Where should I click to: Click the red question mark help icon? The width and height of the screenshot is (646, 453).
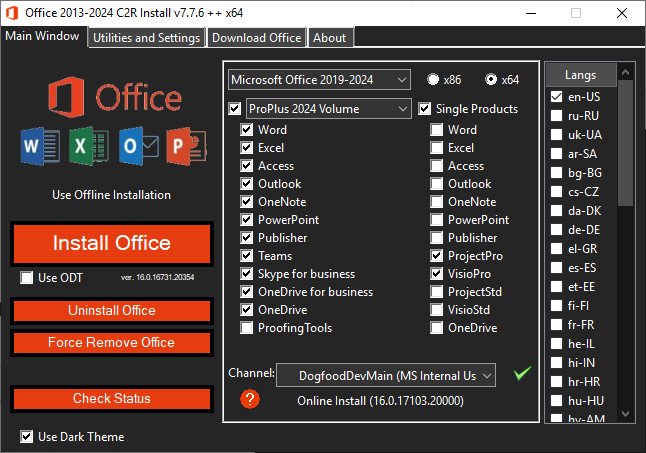250,399
